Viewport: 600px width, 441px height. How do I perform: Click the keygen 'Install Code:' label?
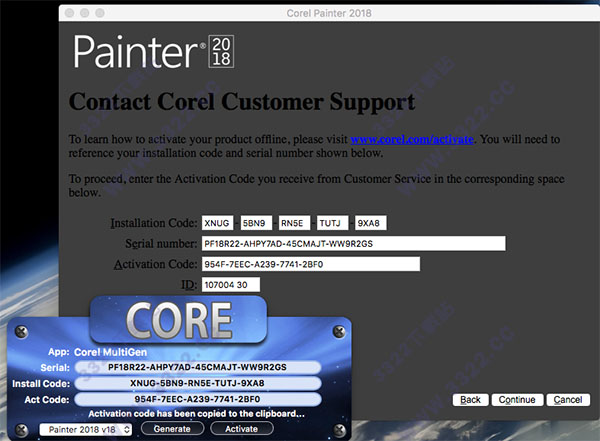coord(41,384)
